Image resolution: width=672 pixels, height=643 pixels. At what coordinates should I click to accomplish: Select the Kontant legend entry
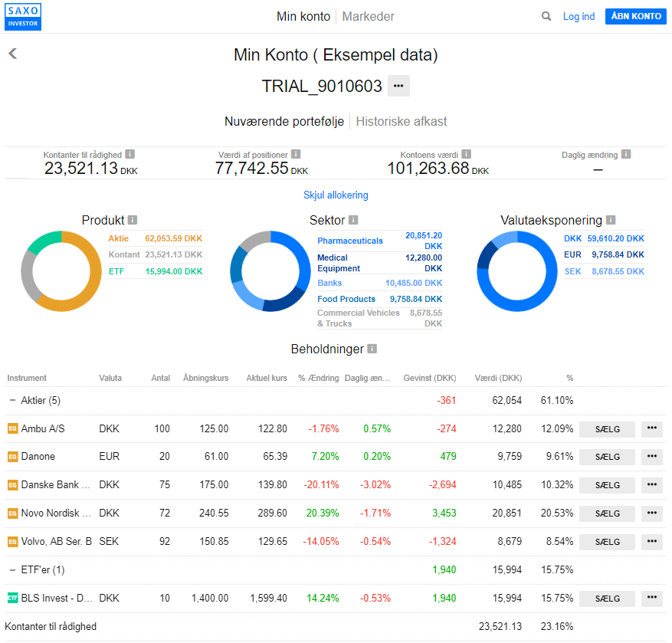(155, 254)
